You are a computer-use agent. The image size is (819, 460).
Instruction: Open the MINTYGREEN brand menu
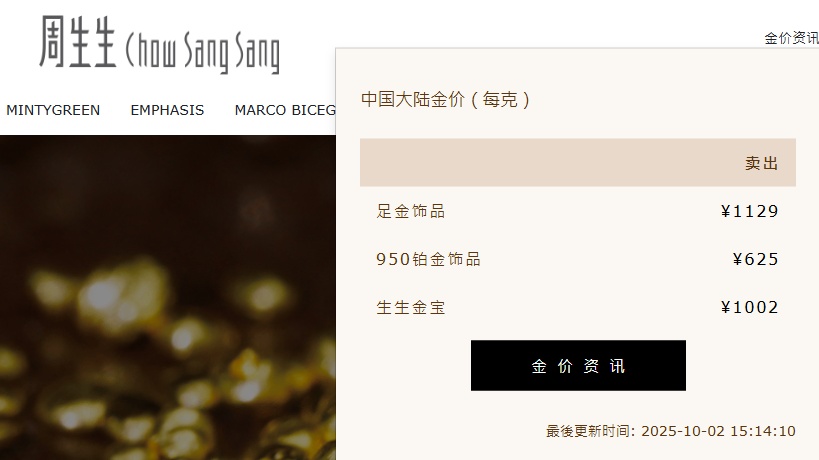click(53, 110)
